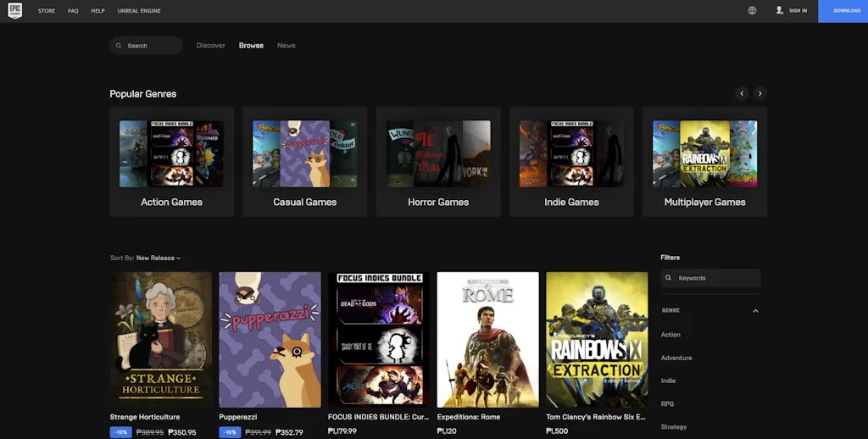Filter by Action genre
This screenshot has height=439, width=868.
tap(670, 335)
